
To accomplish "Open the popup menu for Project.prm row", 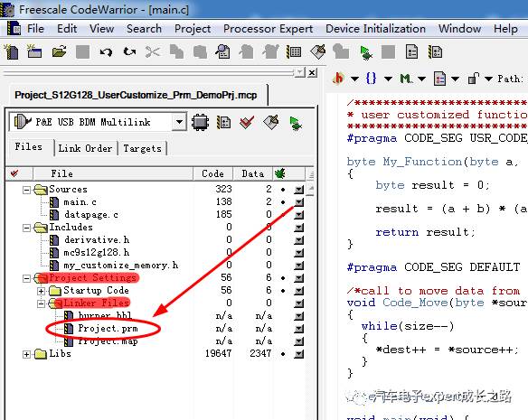I will point(298,329).
